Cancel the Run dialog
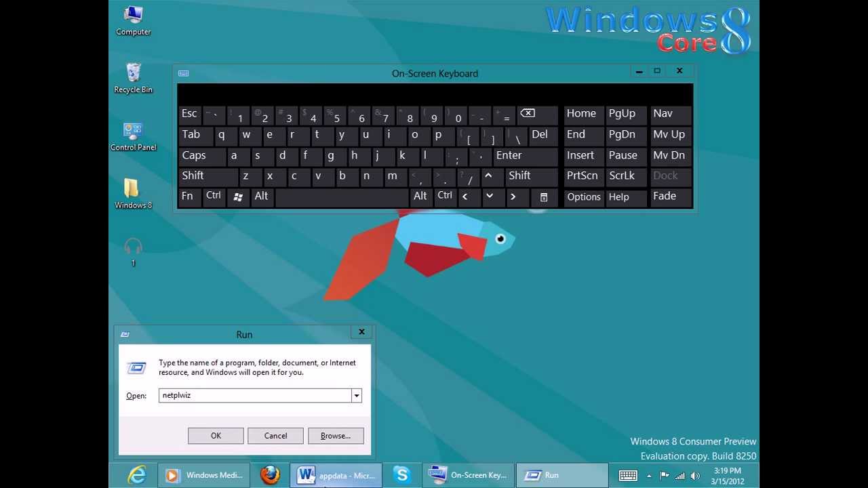The height and width of the screenshot is (488, 868). pos(275,436)
